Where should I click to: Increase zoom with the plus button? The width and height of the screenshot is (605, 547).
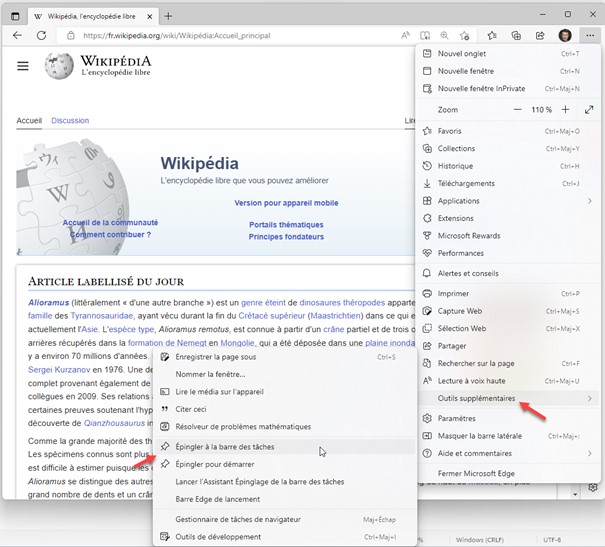565,109
